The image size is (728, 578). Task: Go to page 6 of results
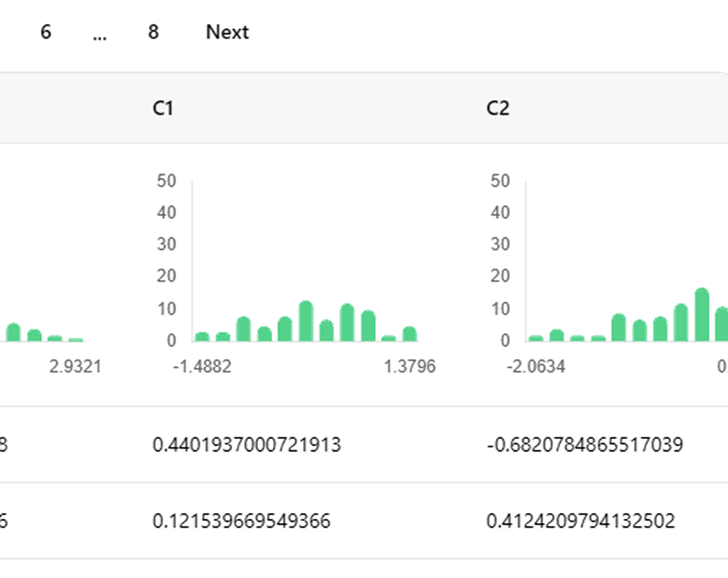click(x=45, y=31)
